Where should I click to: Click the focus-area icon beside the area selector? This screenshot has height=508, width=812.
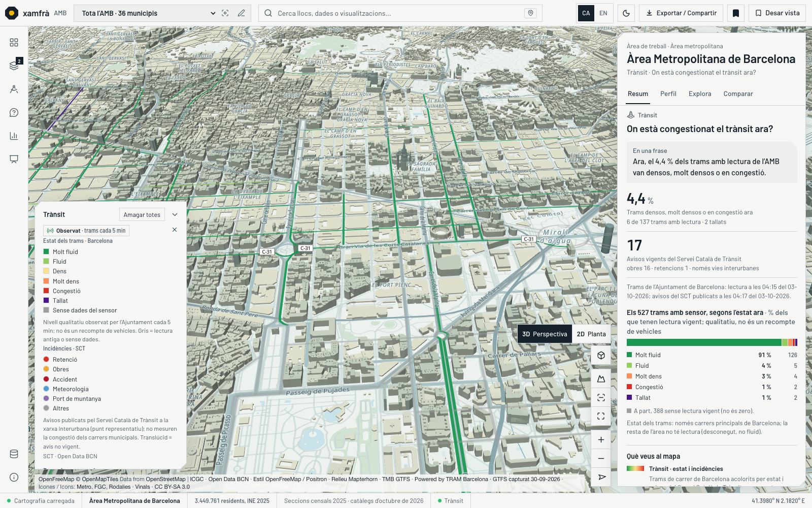[225, 13]
